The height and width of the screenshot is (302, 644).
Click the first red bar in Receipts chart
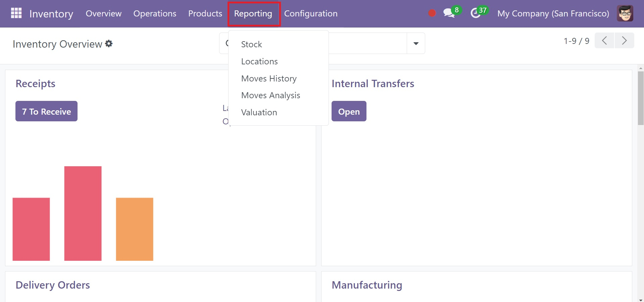(x=31, y=229)
